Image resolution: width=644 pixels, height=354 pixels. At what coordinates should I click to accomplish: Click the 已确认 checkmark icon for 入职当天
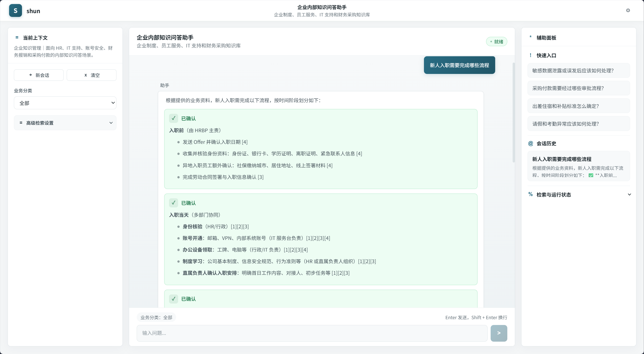pyautogui.click(x=174, y=203)
